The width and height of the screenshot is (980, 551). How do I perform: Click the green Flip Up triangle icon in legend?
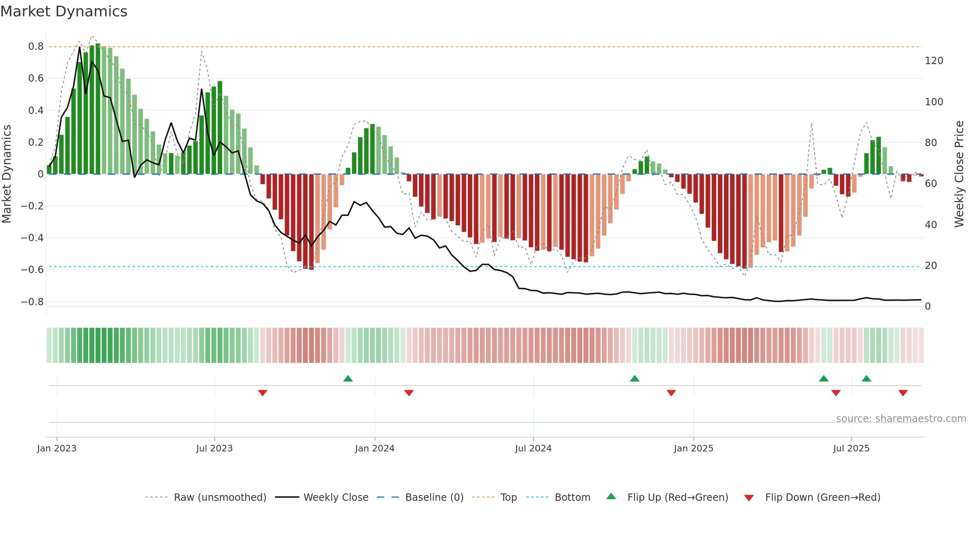point(611,496)
